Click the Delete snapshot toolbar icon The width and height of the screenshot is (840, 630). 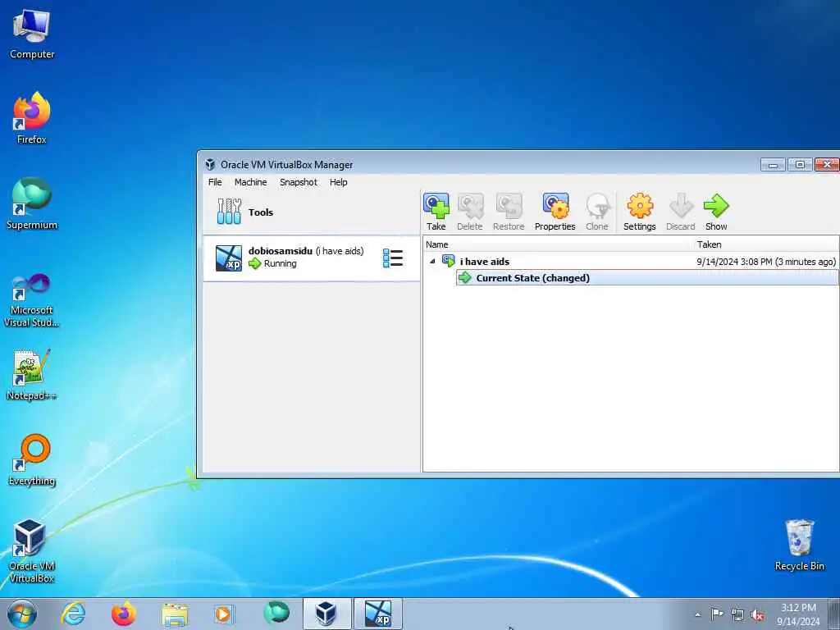(470, 212)
